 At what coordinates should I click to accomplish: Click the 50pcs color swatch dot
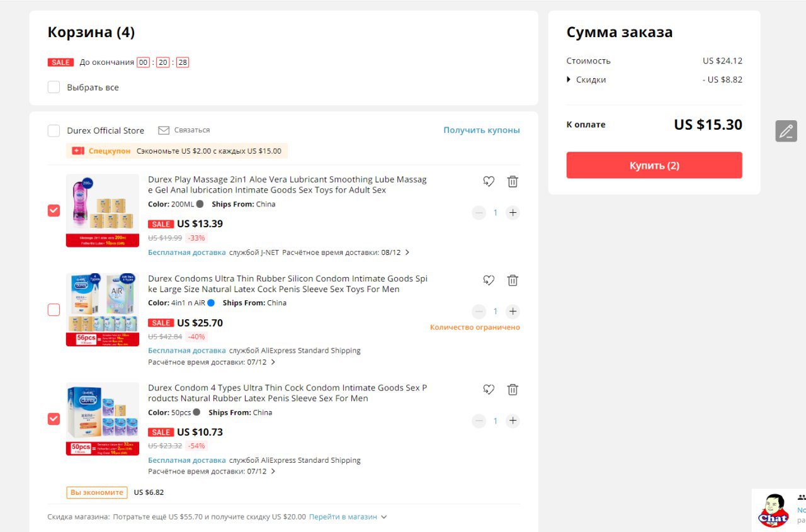(196, 412)
